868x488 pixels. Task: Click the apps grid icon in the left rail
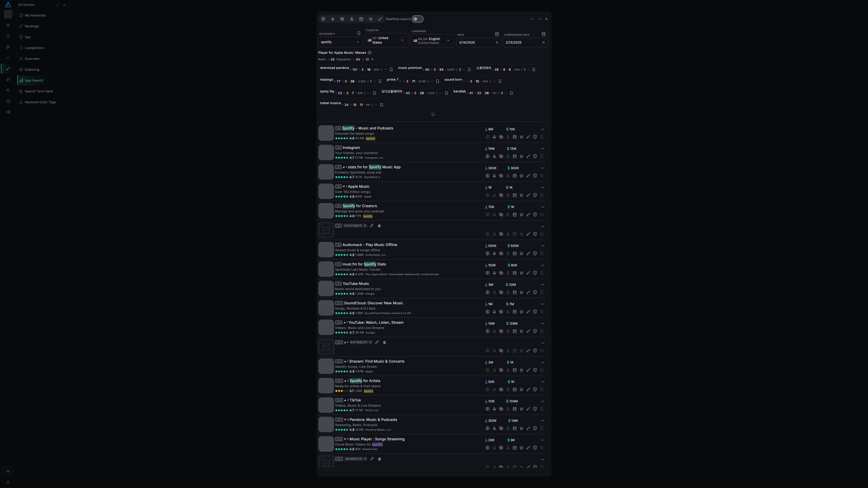[8, 25]
